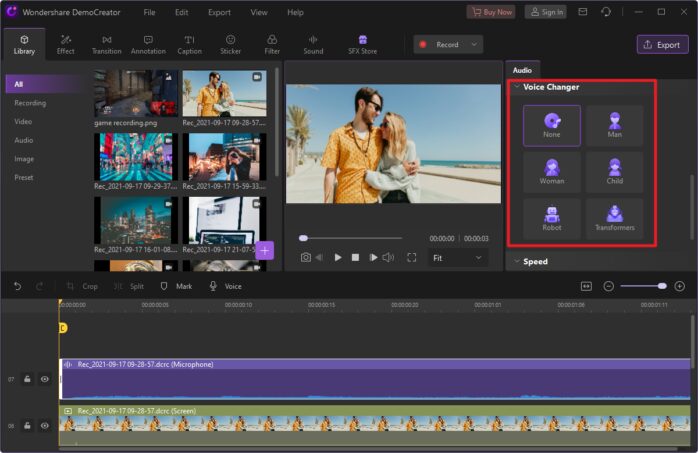698x453 pixels.
Task: Apply the Child voice changer
Action: click(x=614, y=170)
